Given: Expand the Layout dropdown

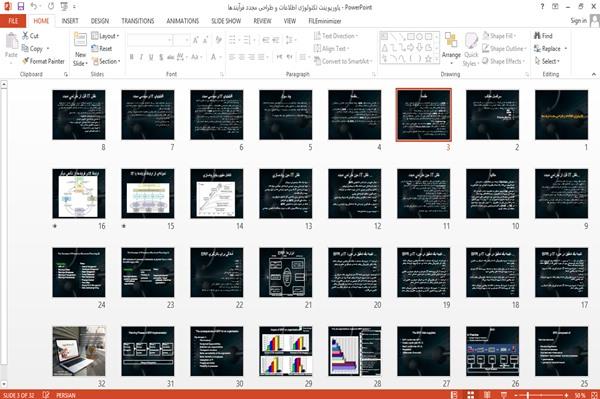Looking at the screenshot, I should [105, 36].
